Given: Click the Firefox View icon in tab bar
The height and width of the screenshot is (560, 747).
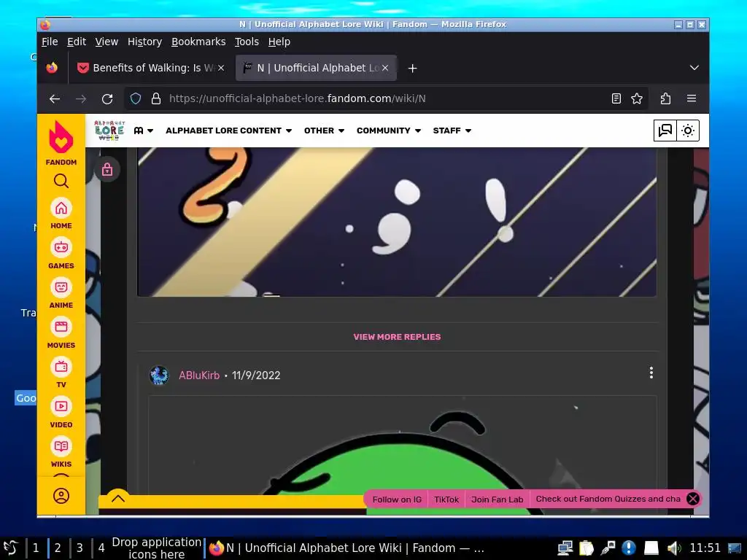Looking at the screenshot, I should point(52,68).
